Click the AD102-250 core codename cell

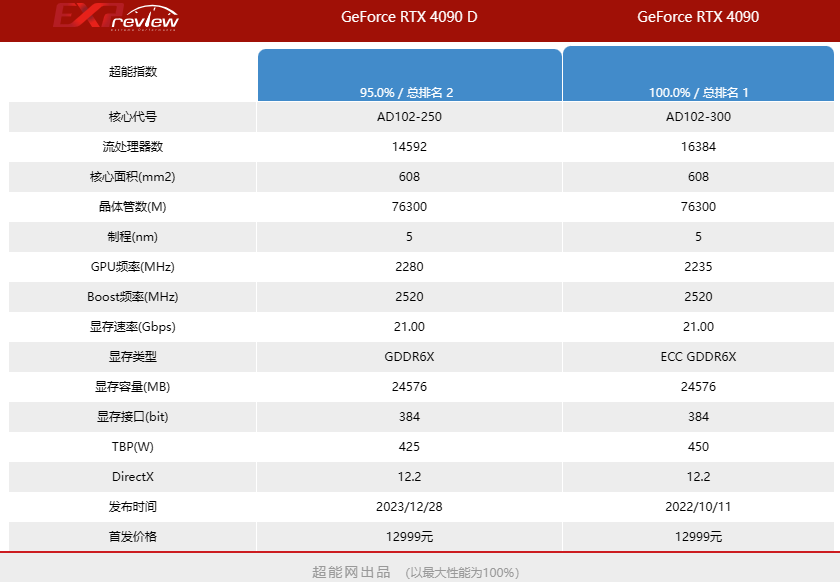410,117
